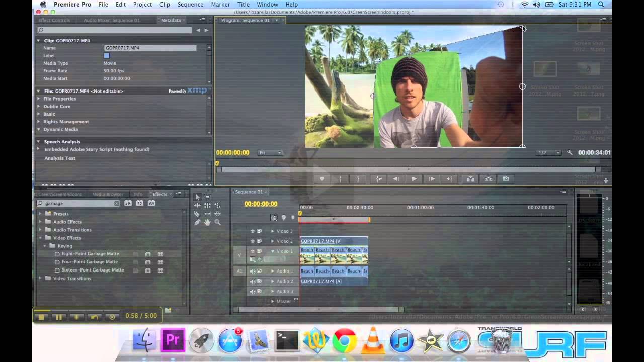The width and height of the screenshot is (644, 362).
Task: Hide the Video 3 track output
Action: coord(253,231)
